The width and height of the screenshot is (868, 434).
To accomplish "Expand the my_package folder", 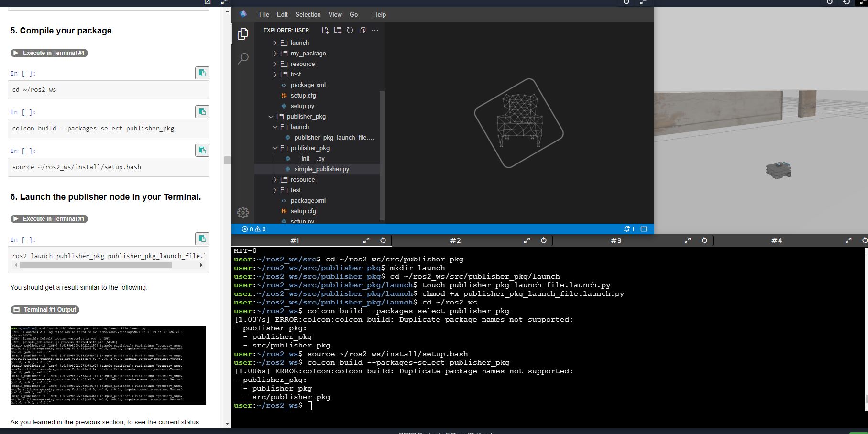I will coord(308,54).
